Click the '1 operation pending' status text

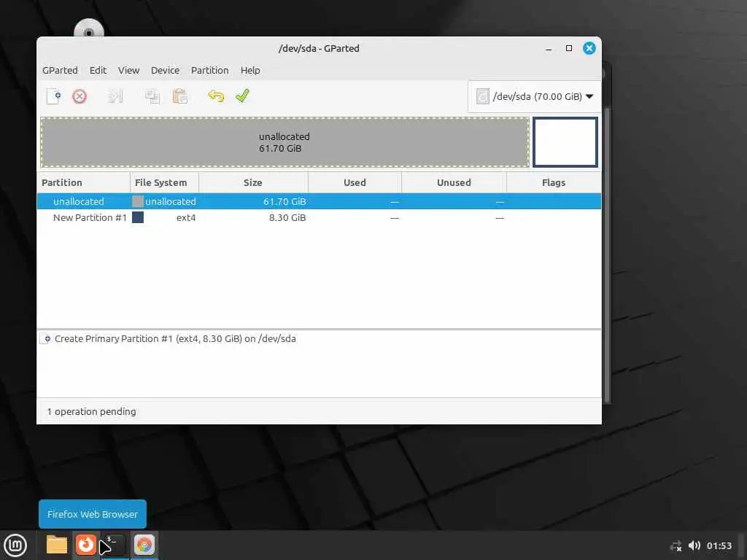[91, 411]
